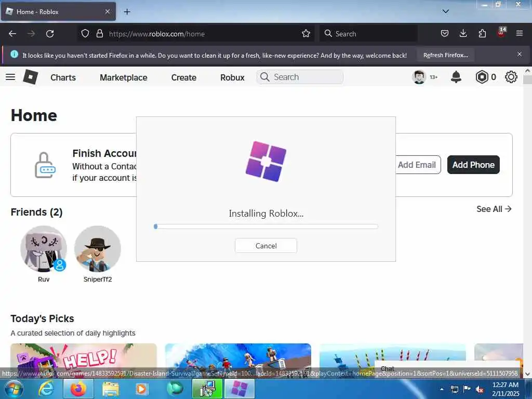The image size is (532, 399).
Task: Click the Refresh Firefox... button
Action: click(445, 55)
